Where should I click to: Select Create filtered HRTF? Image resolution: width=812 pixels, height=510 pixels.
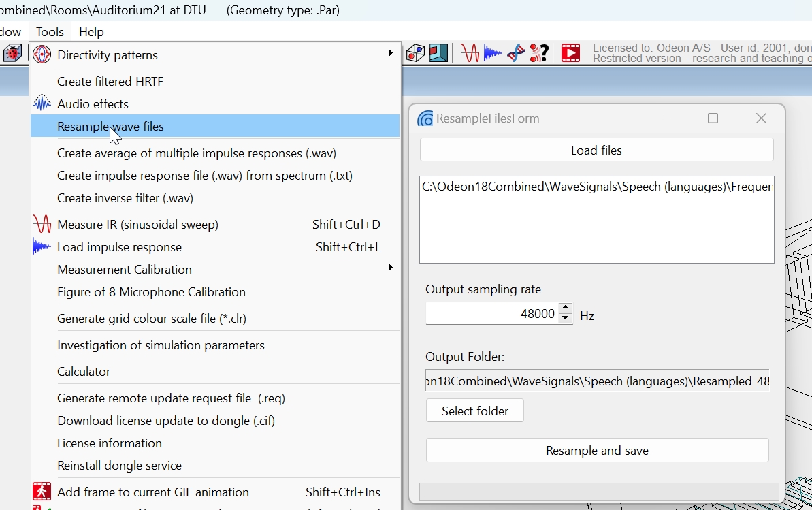coord(215,82)
